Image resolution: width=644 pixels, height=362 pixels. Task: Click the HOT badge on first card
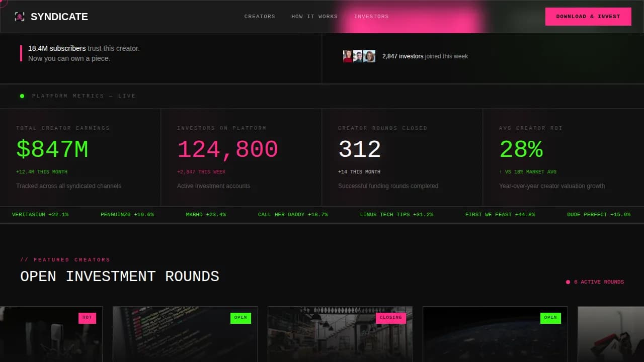click(87, 318)
